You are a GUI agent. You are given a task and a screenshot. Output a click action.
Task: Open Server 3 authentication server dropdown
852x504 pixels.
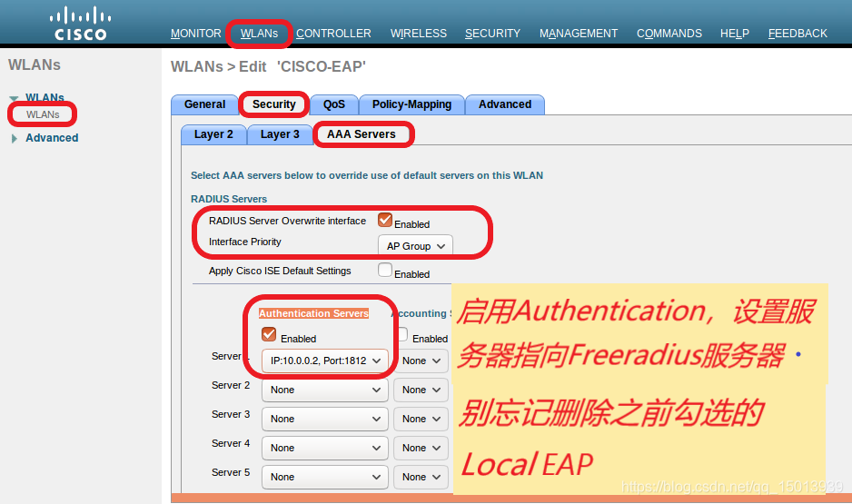(x=325, y=419)
